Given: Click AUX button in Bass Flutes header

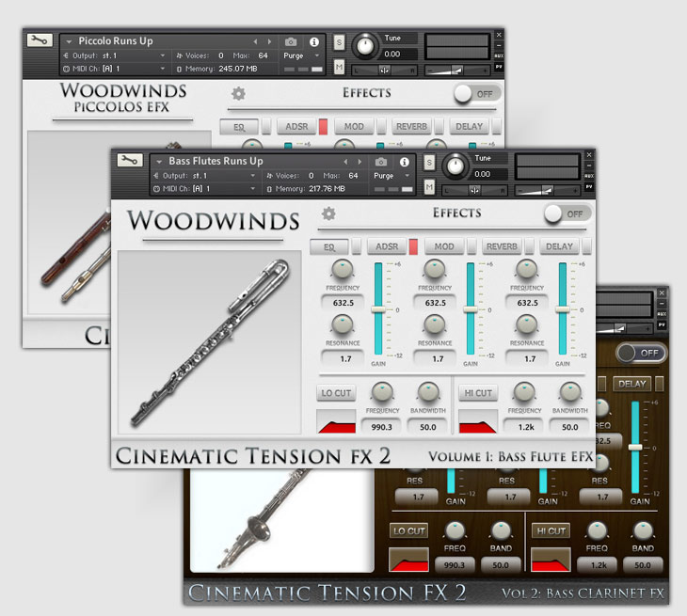Looking at the screenshot, I should [x=589, y=176].
